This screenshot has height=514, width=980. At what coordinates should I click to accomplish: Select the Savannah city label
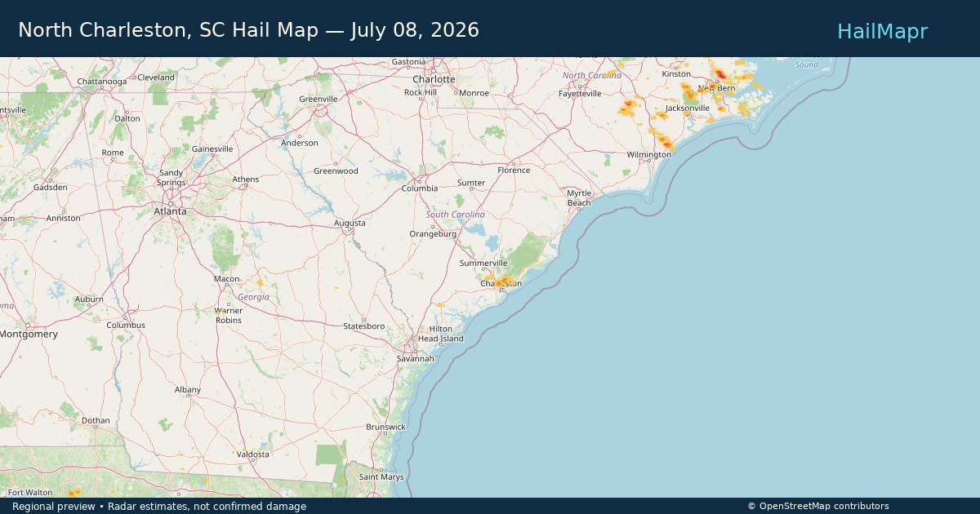416,358
